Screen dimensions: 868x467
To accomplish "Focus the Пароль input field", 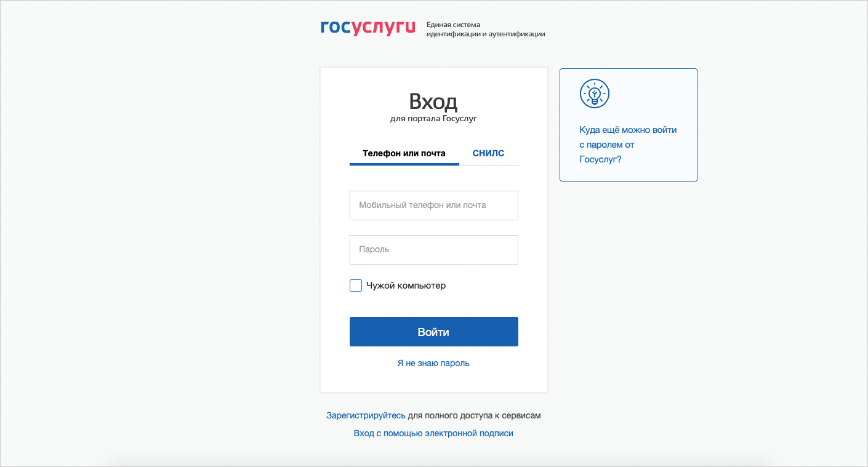I will tap(433, 250).
